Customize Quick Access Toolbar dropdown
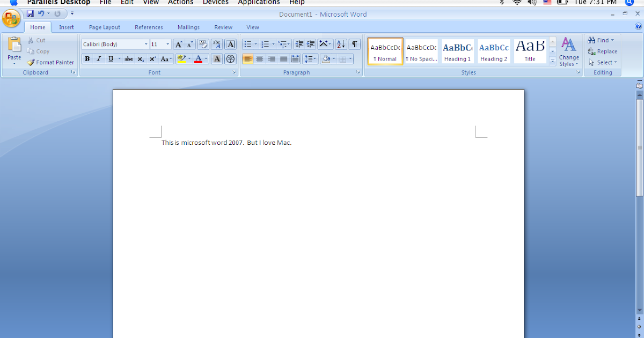The width and height of the screenshot is (644, 338). (72, 13)
